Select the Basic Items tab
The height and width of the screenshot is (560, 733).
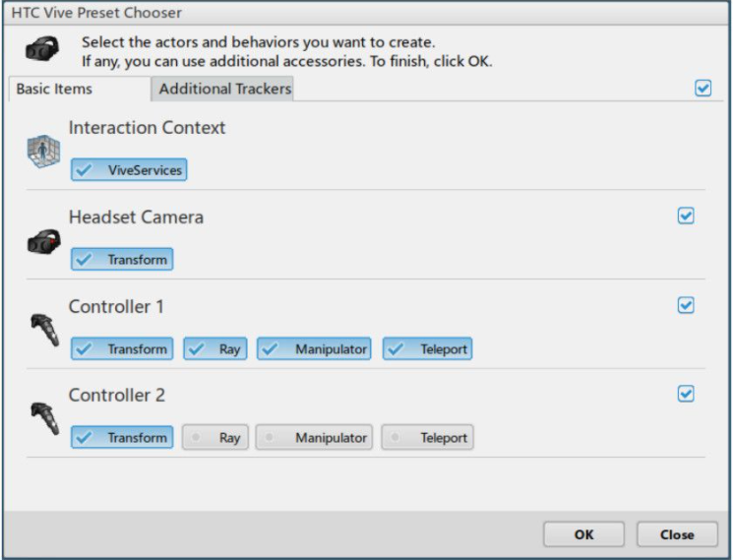click(55, 89)
